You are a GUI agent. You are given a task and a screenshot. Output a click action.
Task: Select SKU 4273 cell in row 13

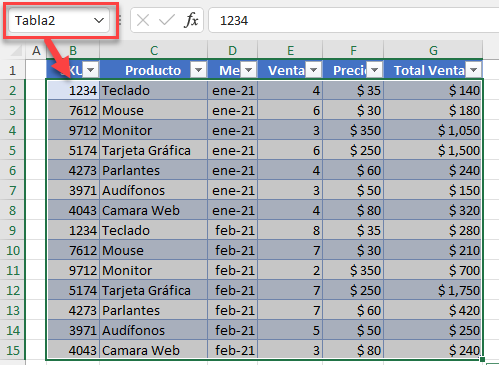(x=73, y=310)
